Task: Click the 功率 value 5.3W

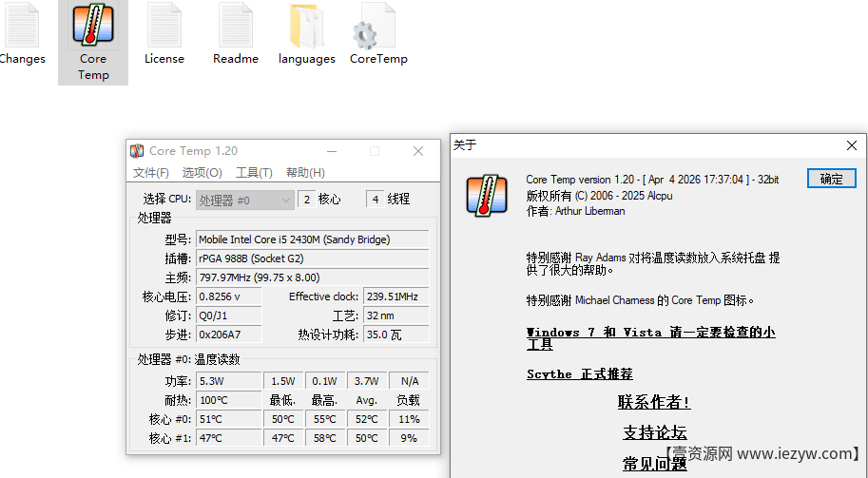Action: pyautogui.click(x=228, y=381)
